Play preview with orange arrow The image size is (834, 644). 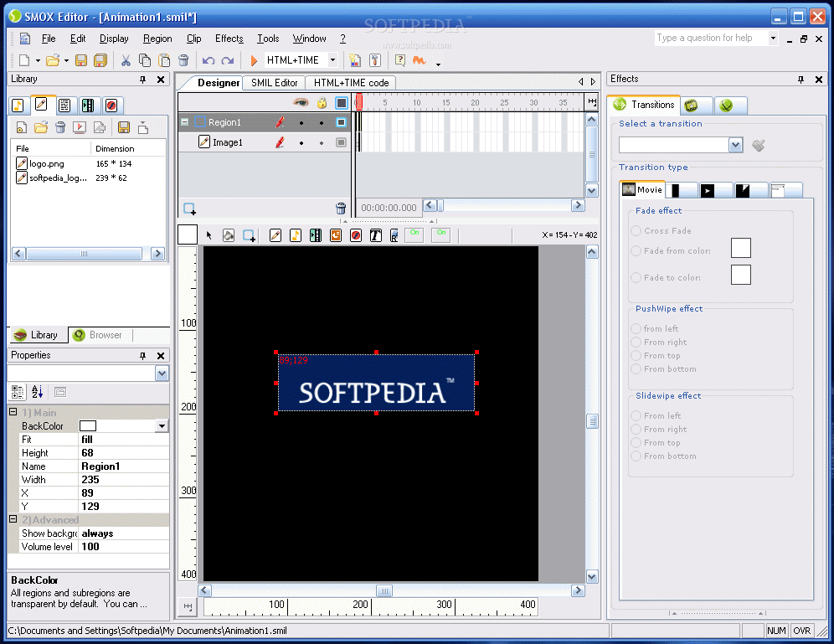254,60
